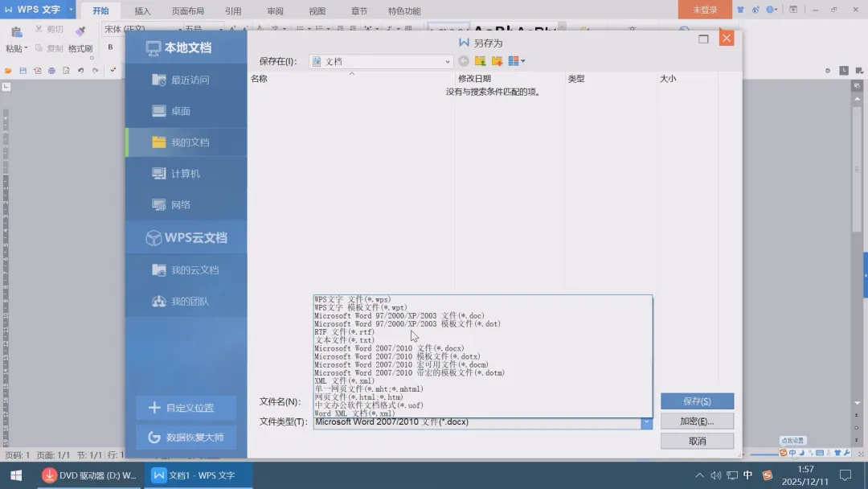
Task: Choose 桌面 location in sidebar
Action: click(186, 111)
